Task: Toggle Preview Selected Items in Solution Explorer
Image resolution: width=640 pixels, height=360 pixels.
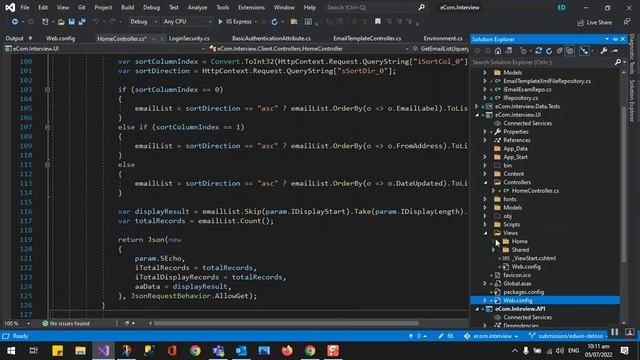Action: coord(584,51)
